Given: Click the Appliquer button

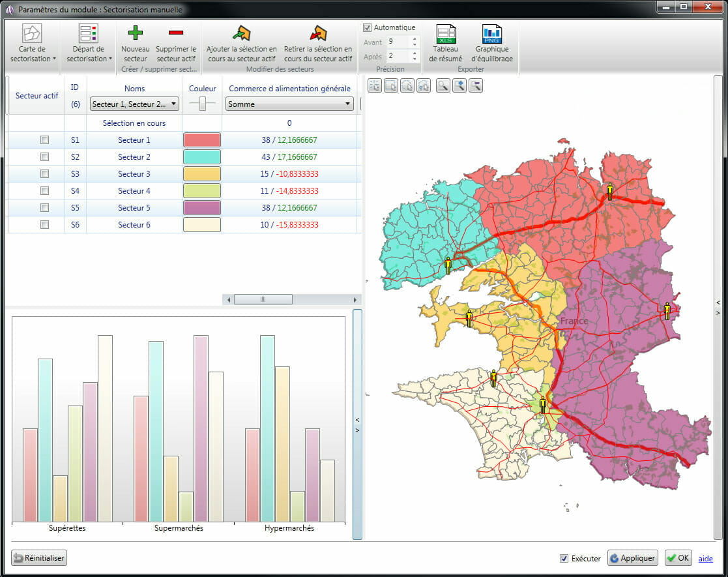Looking at the screenshot, I should pyautogui.click(x=632, y=558).
